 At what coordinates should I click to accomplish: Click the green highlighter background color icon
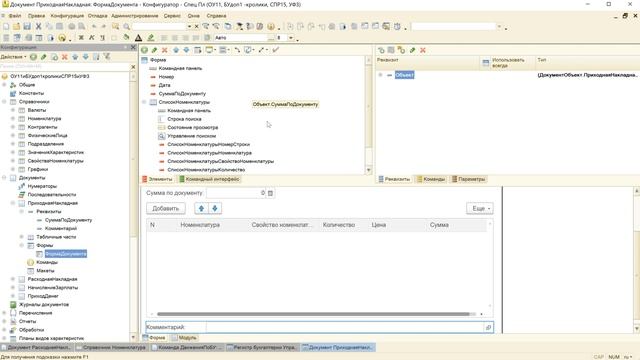[151, 38]
